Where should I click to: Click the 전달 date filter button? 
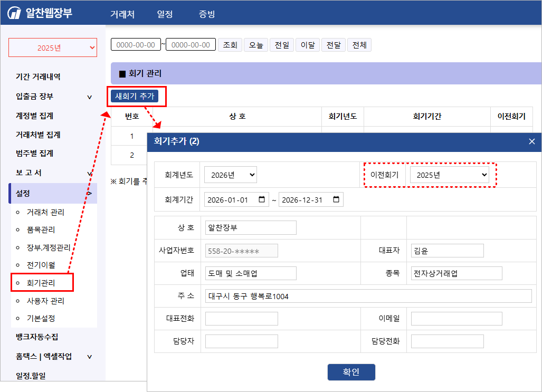click(x=334, y=45)
